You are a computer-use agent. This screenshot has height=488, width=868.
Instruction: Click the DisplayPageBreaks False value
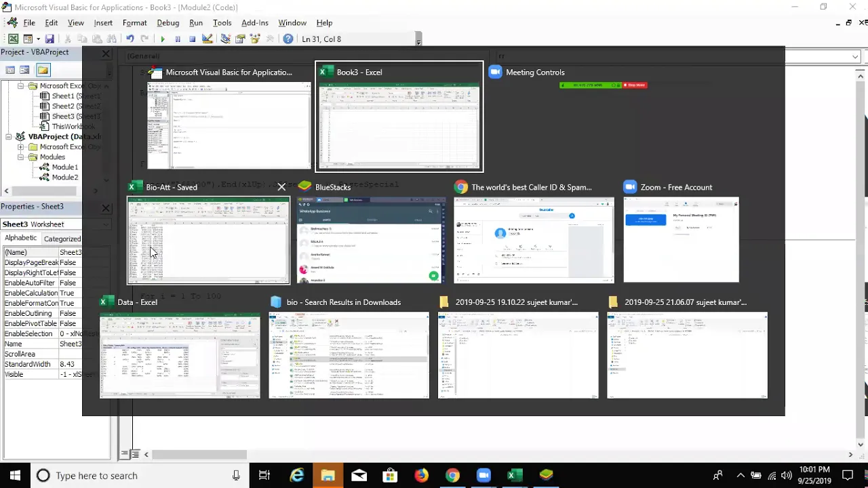tap(71, 262)
